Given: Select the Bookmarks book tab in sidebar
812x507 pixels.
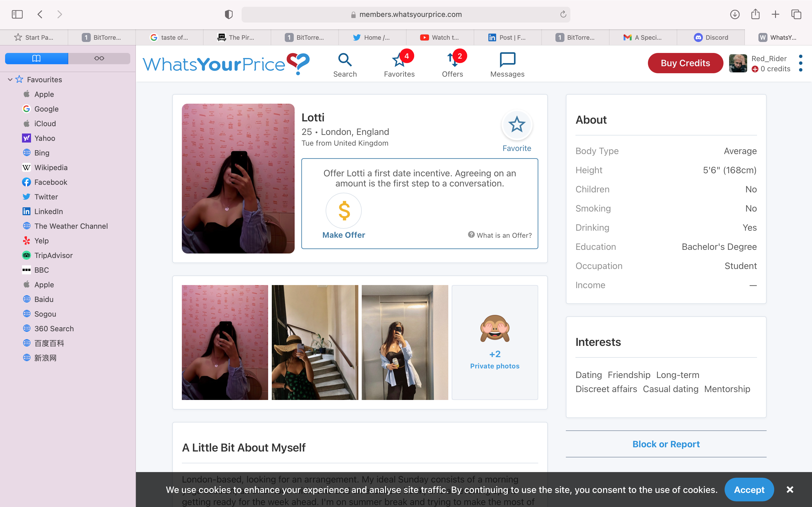Looking at the screenshot, I should (37, 58).
